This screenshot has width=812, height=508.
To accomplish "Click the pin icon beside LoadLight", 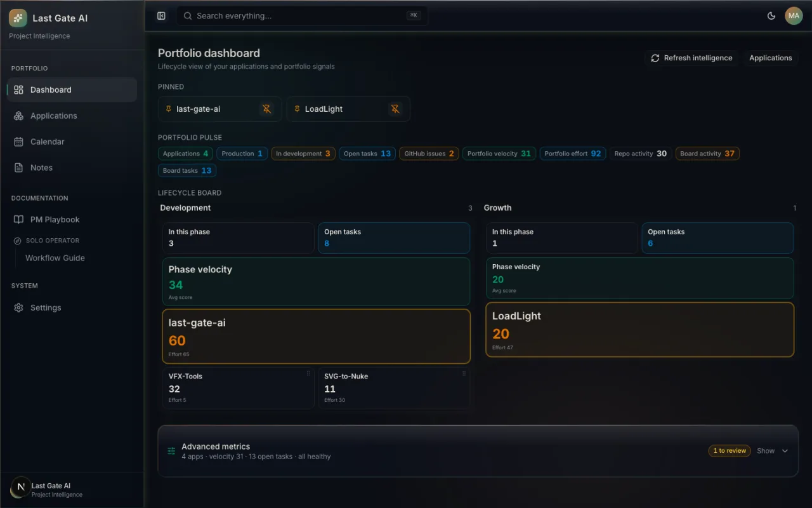I will (x=297, y=109).
